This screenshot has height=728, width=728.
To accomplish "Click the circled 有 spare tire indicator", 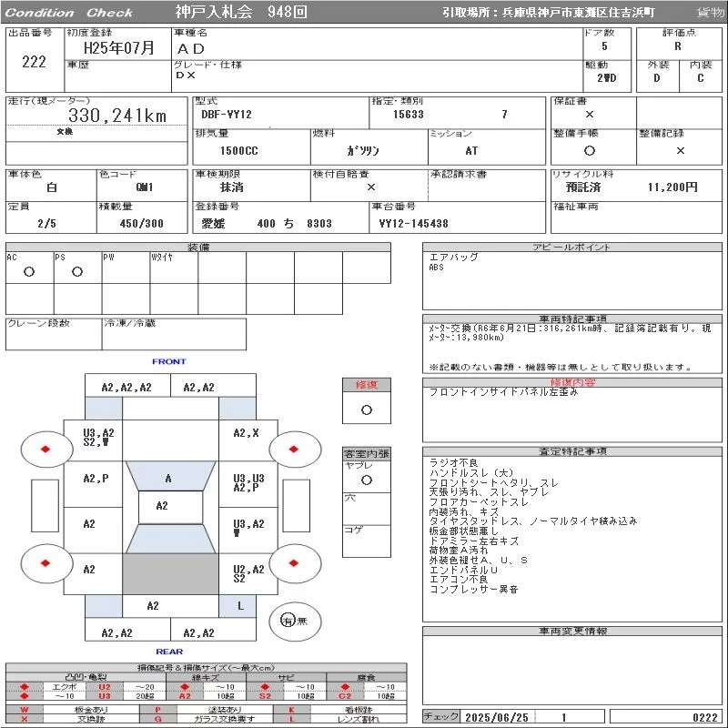I will coord(288,621).
